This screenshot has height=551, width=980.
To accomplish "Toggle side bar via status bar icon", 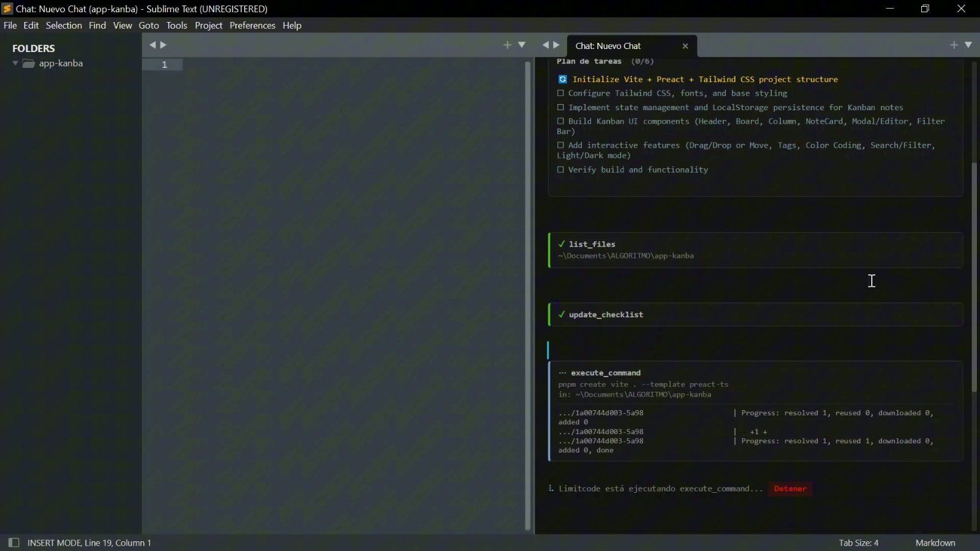I will click(x=13, y=542).
